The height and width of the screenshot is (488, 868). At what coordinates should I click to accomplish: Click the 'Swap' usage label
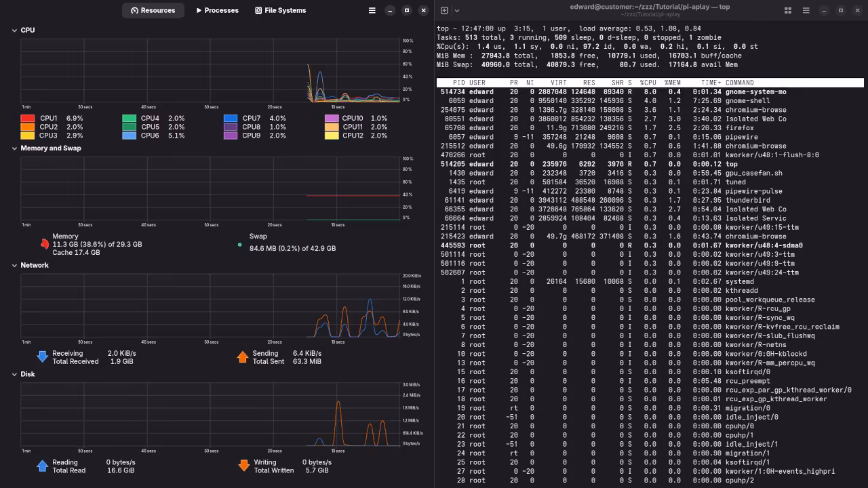point(258,236)
